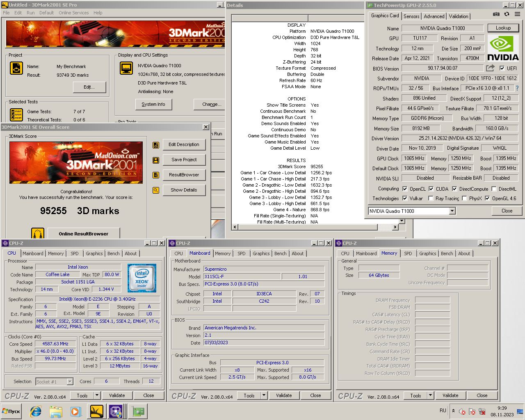Viewport: 525px width, 420px height.
Task: Switch to CPU-Z taskbar icon
Action: 116,411
